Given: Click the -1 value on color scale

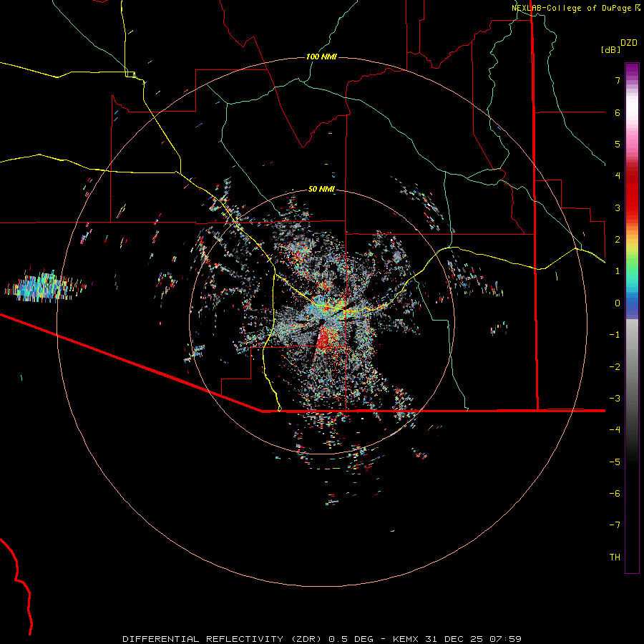Looking at the screenshot, I should coord(615,335).
